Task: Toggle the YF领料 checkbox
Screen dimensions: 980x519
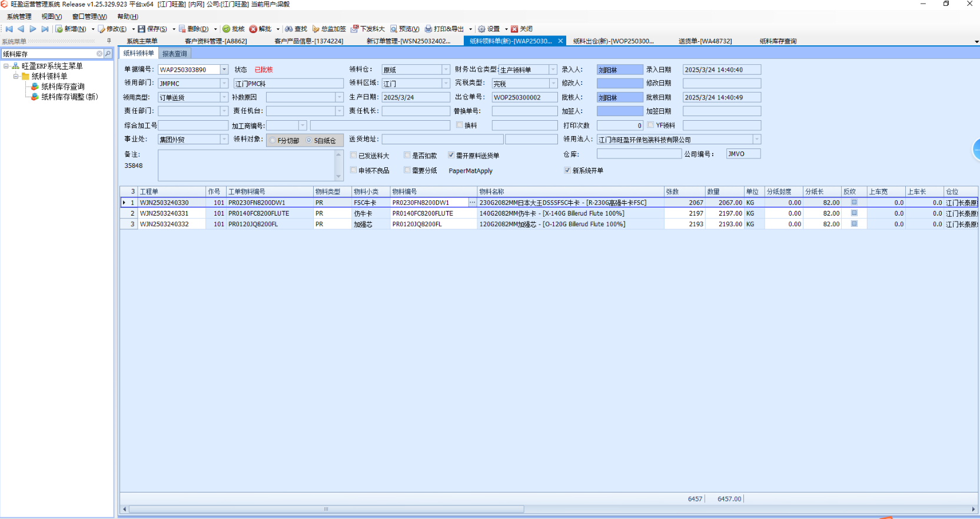Action: point(650,125)
